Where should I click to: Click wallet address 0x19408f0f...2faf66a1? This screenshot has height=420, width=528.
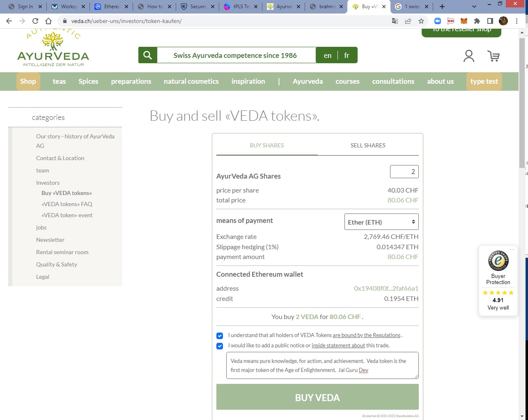386,288
